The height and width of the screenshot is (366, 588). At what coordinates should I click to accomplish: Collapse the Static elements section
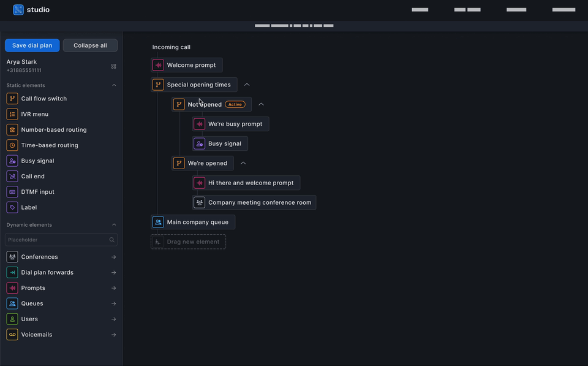(113, 85)
